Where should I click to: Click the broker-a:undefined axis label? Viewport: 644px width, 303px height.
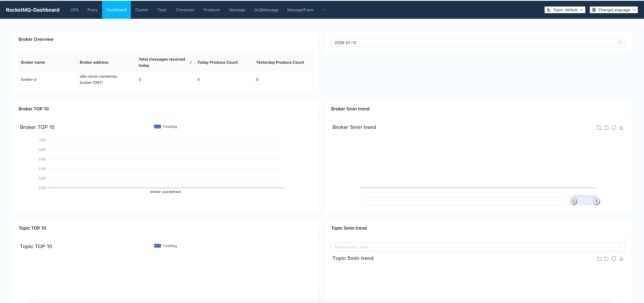(x=166, y=192)
